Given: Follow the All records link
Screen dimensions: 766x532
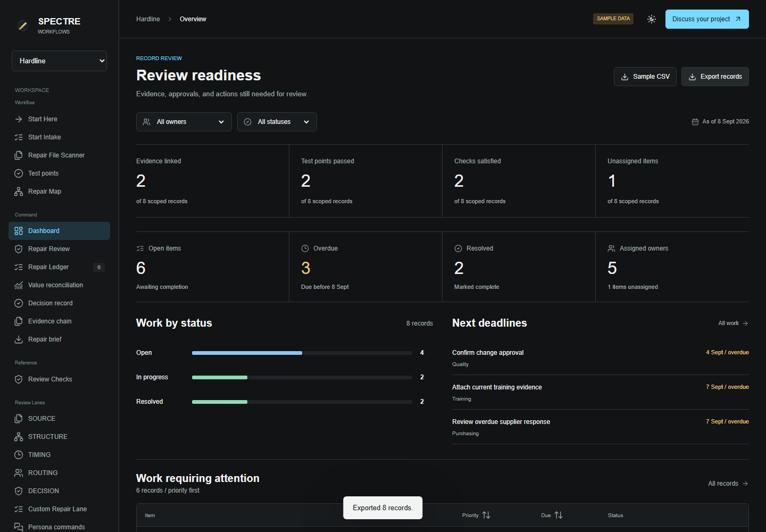Looking at the screenshot, I should (x=728, y=484).
